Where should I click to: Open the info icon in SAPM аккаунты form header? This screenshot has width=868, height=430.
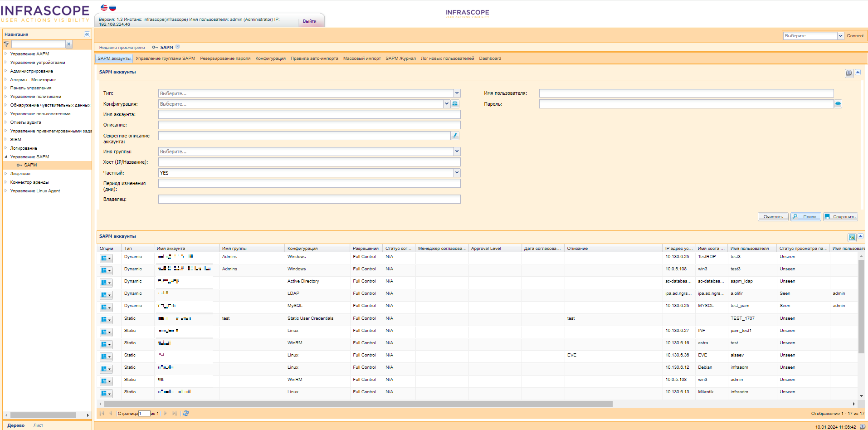pos(849,73)
